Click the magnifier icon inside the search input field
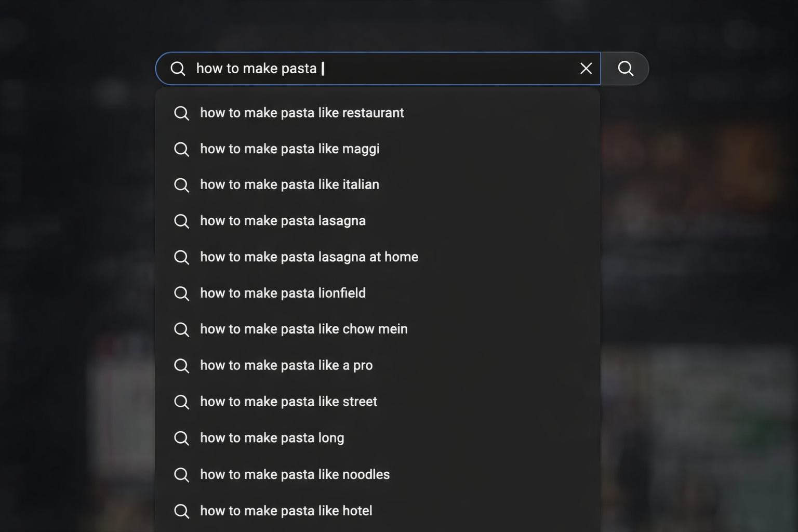Viewport: 798px width, 532px height. click(178, 68)
